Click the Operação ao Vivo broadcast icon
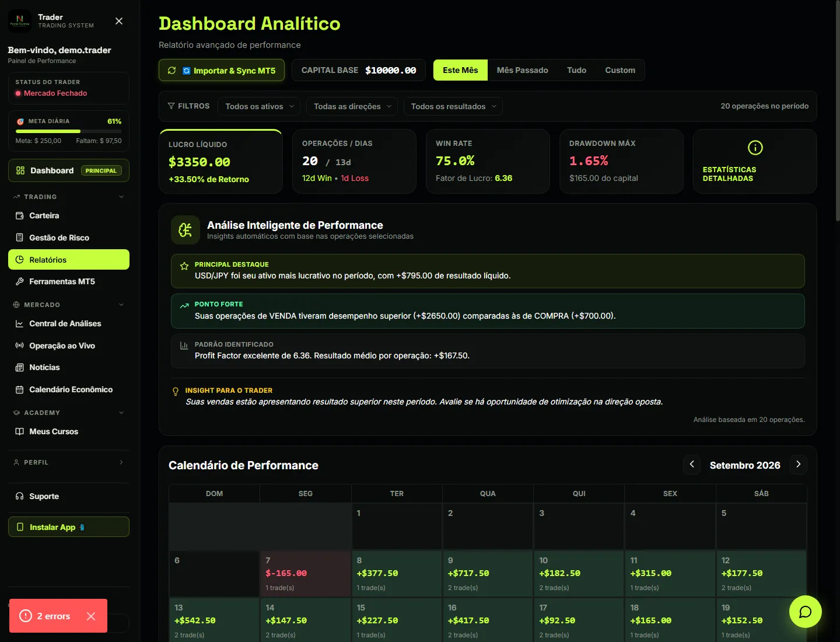Viewport: 840px width, 642px height. [x=19, y=346]
